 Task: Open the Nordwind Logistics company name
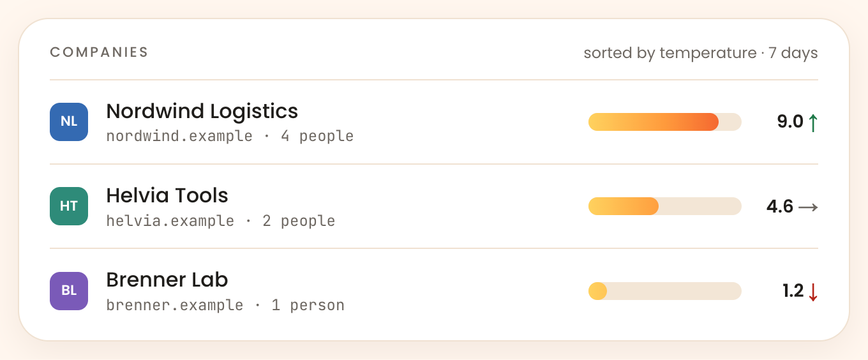202,111
